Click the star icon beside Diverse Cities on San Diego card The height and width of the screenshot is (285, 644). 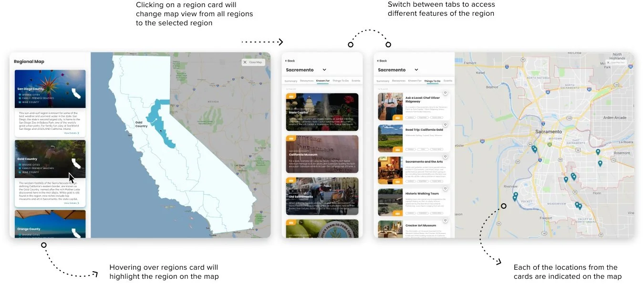(x=20, y=95)
